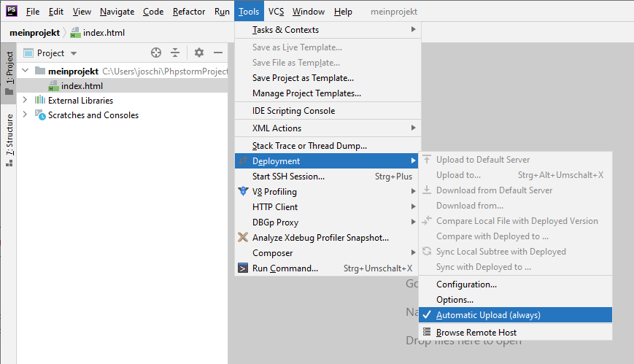Expand Scratches and Consoles node

pyautogui.click(x=25, y=115)
